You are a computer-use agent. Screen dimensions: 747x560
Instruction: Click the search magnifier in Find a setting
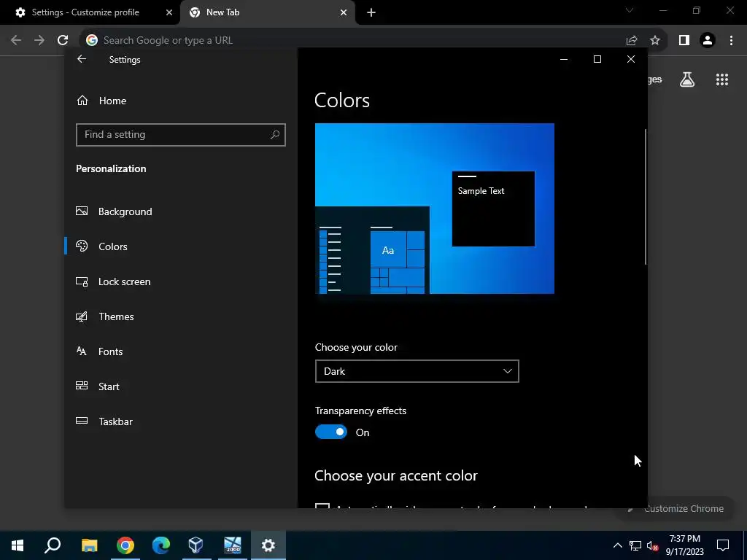coord(275,135)
